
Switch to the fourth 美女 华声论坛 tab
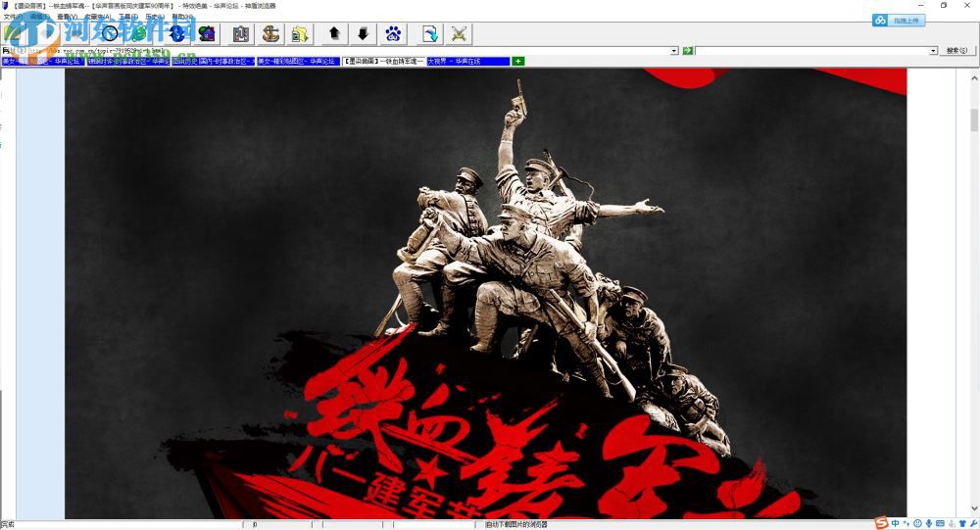(x=299, y=62)
